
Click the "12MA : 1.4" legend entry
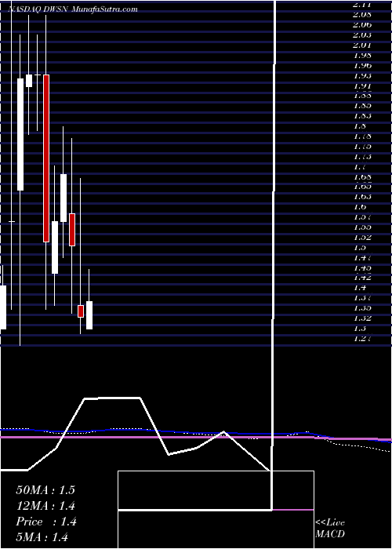[x=45, y=506]
